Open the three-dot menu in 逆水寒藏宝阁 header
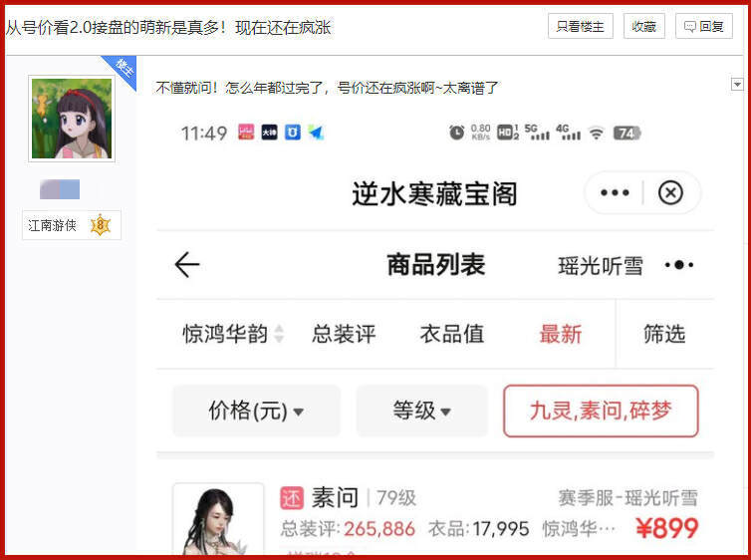Screen dimensions: 751x560 point(615,193)
